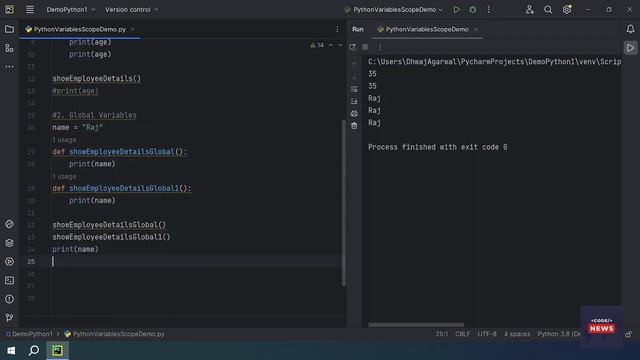Viewport: 640px width, 360px height.
Task: Open the notifications bell
Action: pyautogui.click(x=631, y=29)
